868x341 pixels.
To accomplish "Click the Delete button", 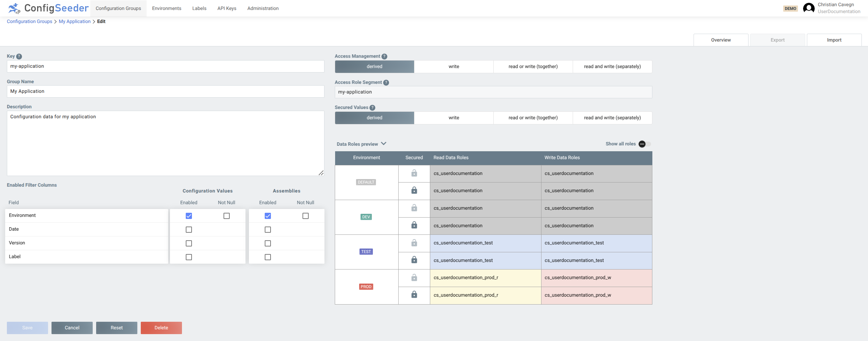I will (x=161, y=328).
